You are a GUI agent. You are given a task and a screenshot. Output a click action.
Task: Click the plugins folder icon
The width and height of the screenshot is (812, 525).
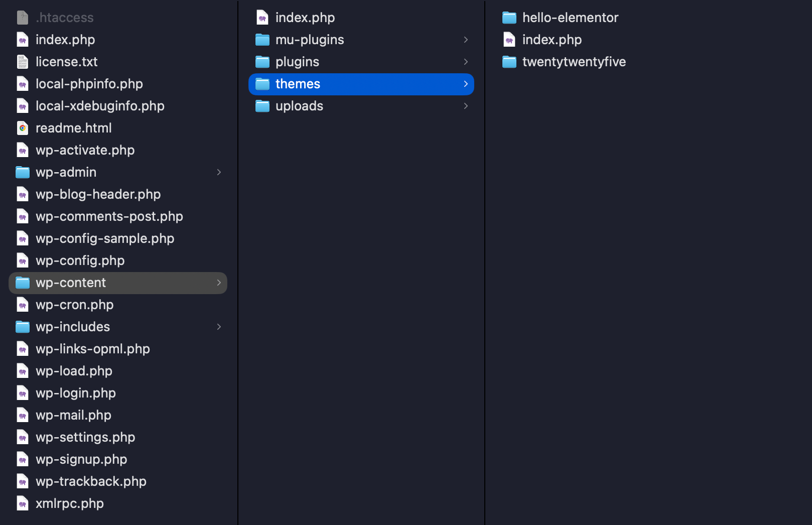262,62
